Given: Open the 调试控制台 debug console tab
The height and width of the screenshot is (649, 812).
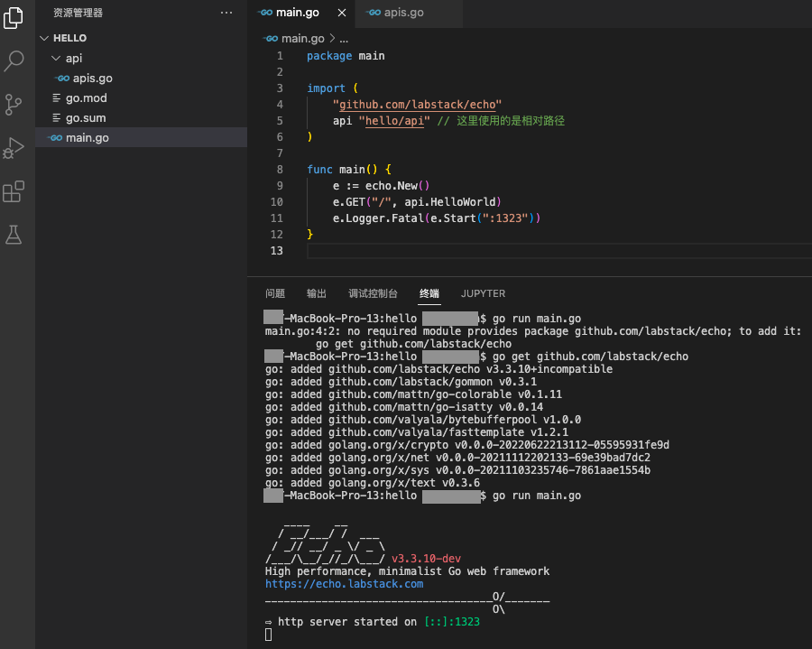Looking at the screenshot, I should [x=373, y=293].
